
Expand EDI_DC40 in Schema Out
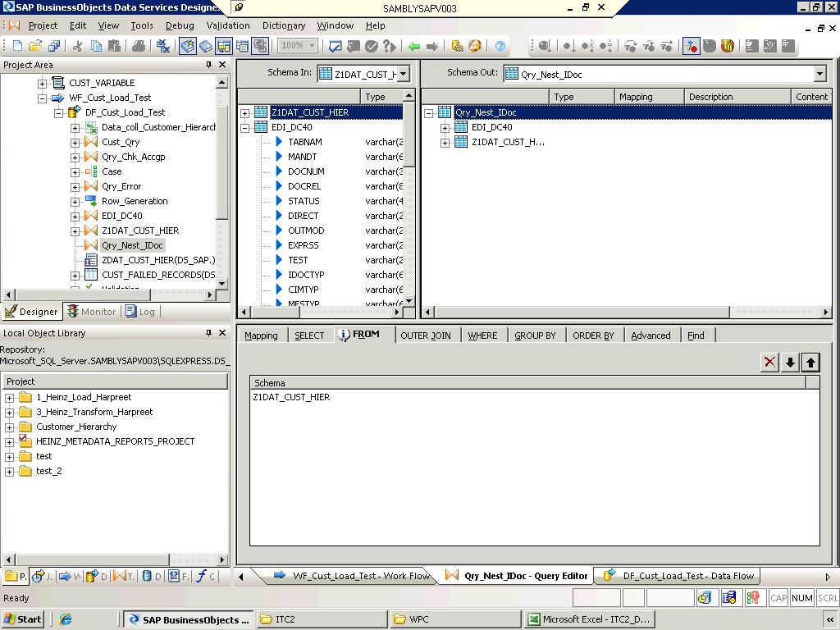[445, 128]
